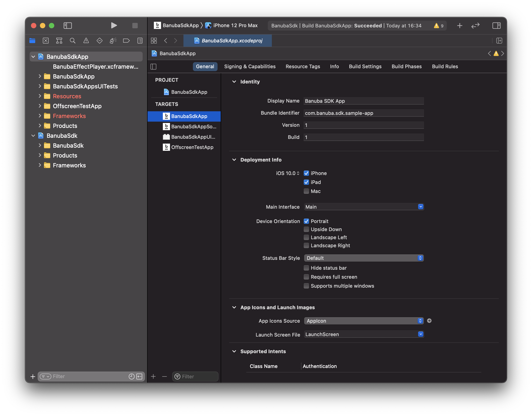
Task: Open the Status Bar Style dropdown
Action: (x=364, y=258)
